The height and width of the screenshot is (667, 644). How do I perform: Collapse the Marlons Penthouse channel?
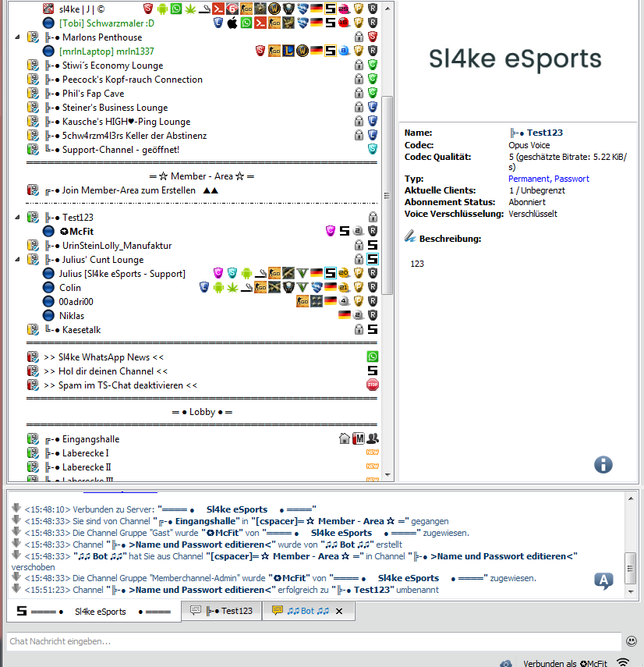[17, 37]
